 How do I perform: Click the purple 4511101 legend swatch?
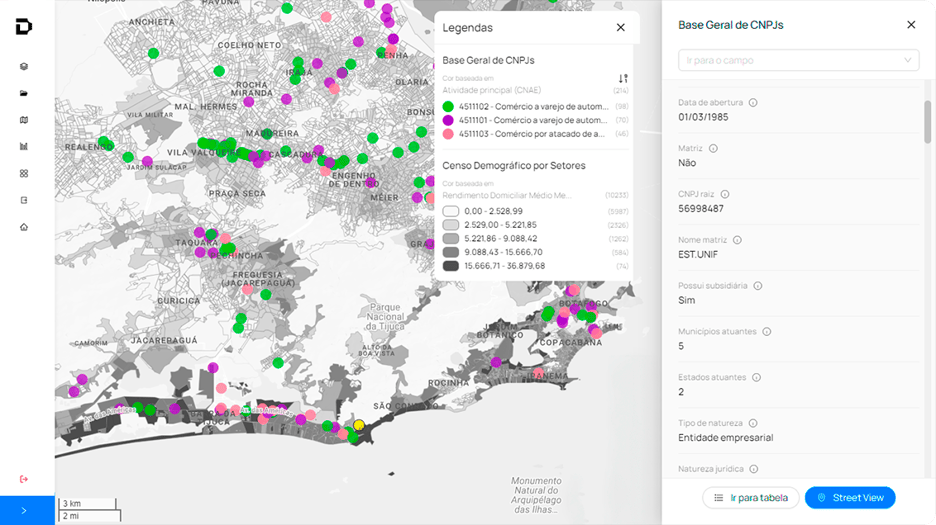[x=448, y=121]
